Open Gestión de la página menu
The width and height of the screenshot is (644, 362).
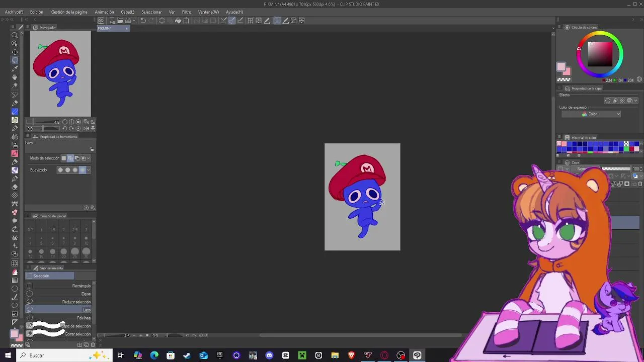(x=69, y=12)
